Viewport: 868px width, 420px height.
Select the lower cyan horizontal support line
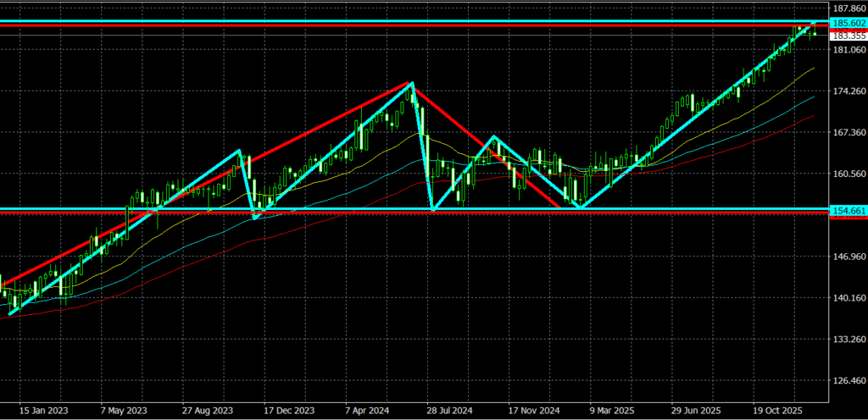(339, 208)
